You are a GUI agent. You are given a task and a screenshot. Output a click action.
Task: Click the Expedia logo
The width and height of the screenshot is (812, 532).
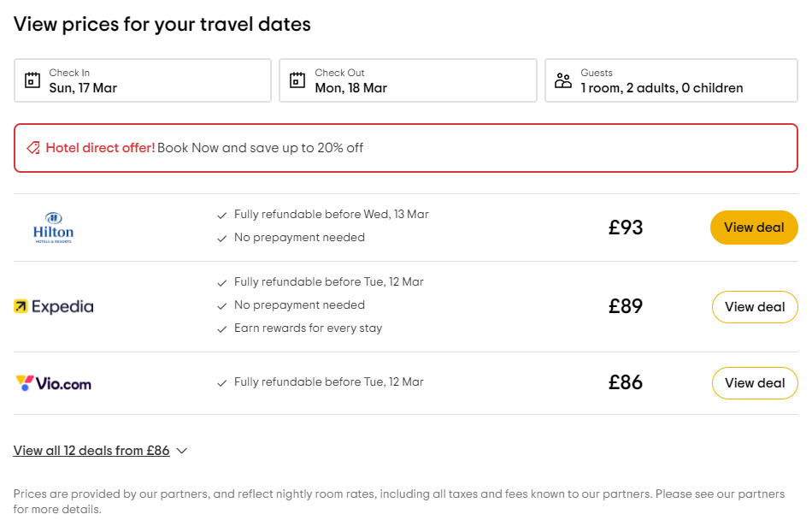click(x=54, y=306)
